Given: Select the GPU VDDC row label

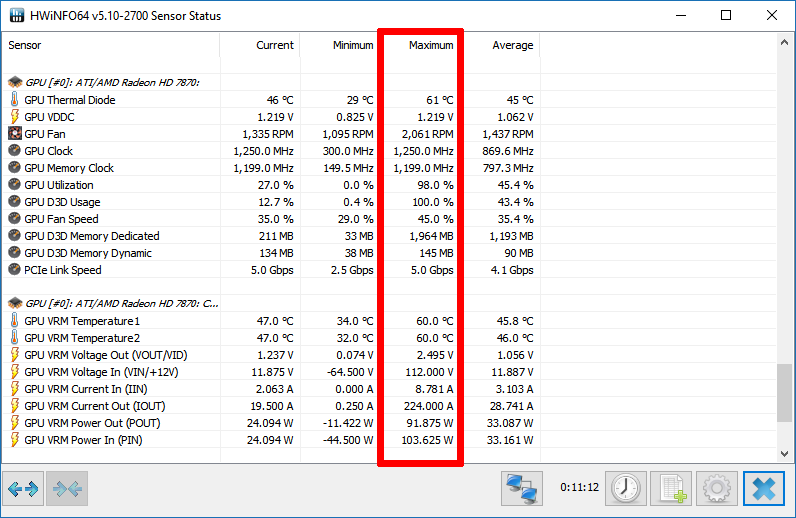Looking at the screenshot, I should [x=49, y=117].
